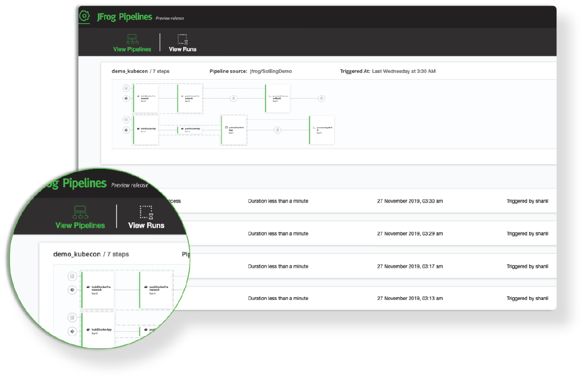
Task: Select the run triggered at 03:13 am
Action: pos(410,299)
